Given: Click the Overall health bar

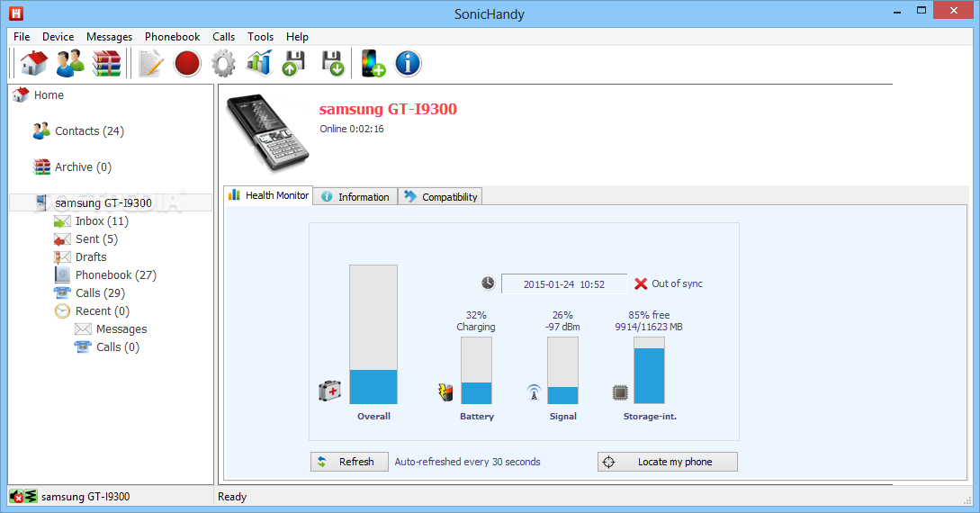Looking at the screenshot, I should [x=373, y=334].
